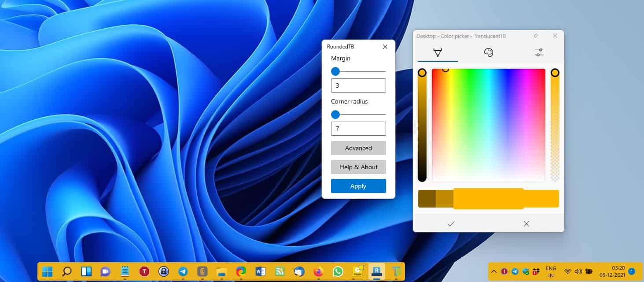The image size is (644, 282).
Task: Show hidden system tray icons
Action: pyautogui.click(x=494, y=271)
